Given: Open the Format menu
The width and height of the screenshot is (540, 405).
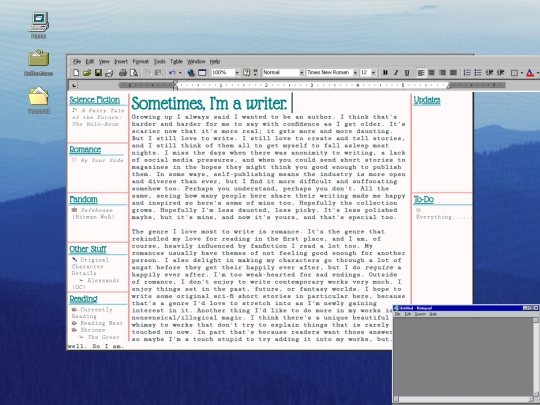Looking at the screenshot, I should (141, 62).
